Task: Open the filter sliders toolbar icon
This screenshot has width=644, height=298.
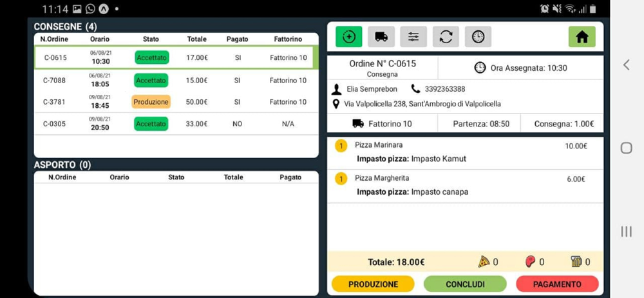Action: (413, 37)
